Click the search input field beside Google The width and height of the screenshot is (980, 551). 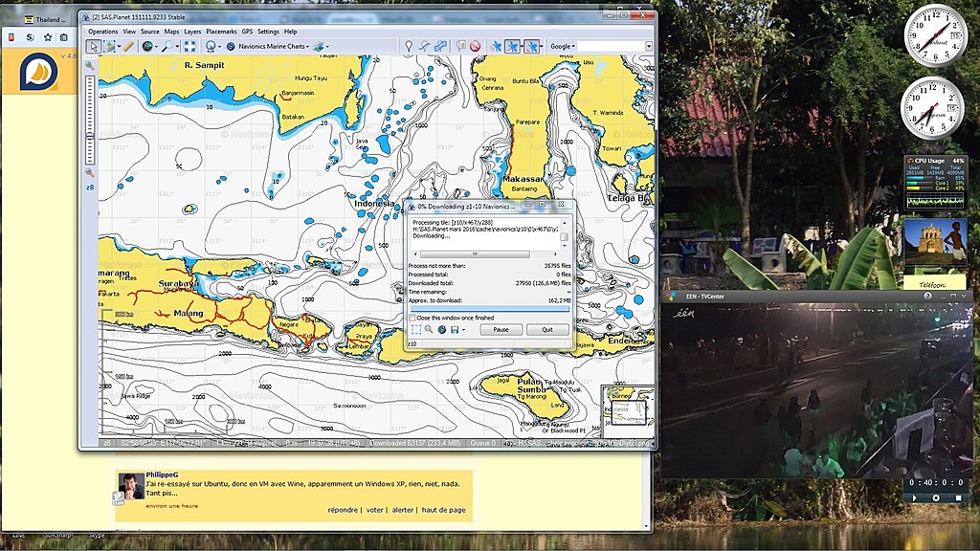tap(611, 46)
